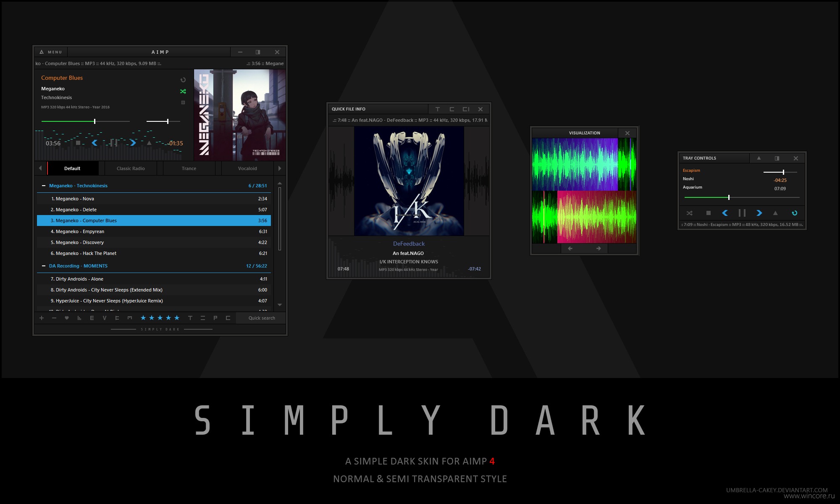Click T icon in Quick File Info titlebar
840x504 pixels.
438,109
